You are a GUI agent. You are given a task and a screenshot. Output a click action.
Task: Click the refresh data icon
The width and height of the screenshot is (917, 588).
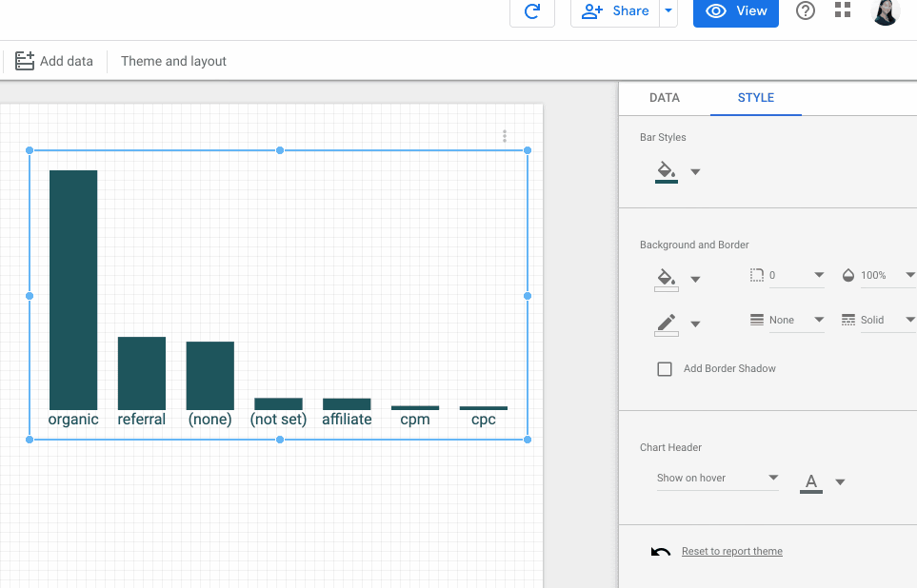tap(532, 11)
